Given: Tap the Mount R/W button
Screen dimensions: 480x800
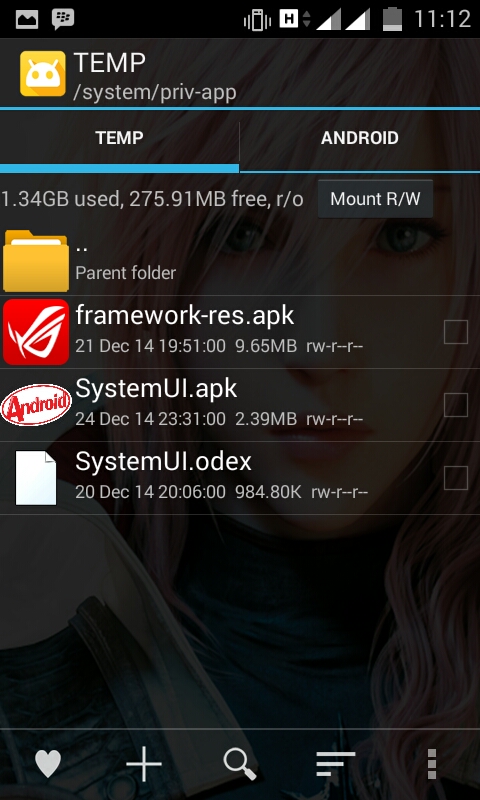Looking at the screenshot, I should pos(375,198).
